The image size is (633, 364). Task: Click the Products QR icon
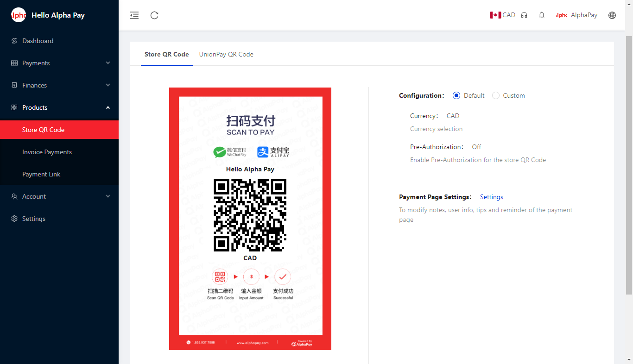click(x=14, y=107)
